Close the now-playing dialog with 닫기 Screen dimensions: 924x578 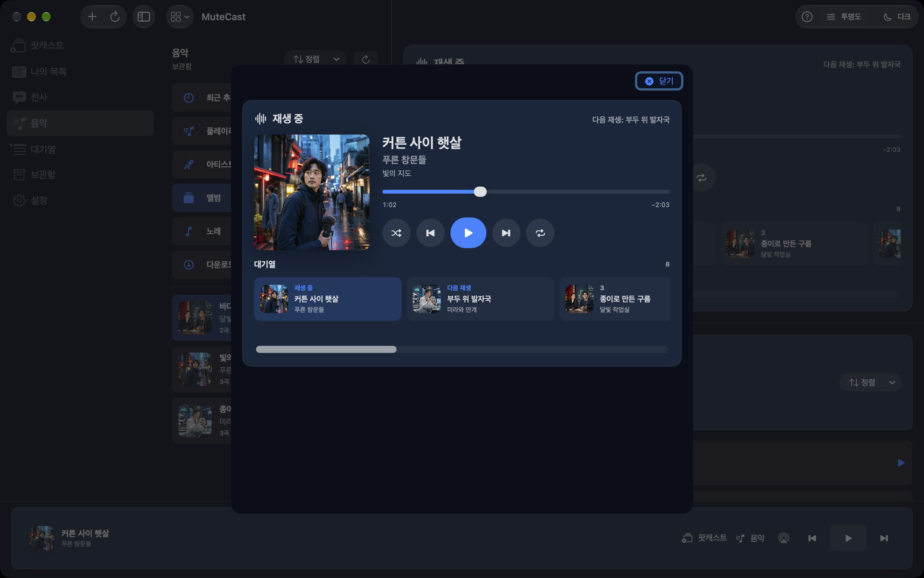659,81
